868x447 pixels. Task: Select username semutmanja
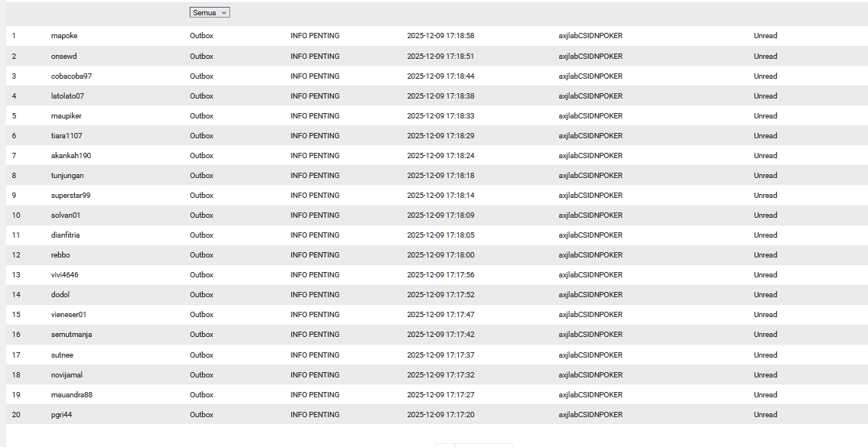(71, 335)
